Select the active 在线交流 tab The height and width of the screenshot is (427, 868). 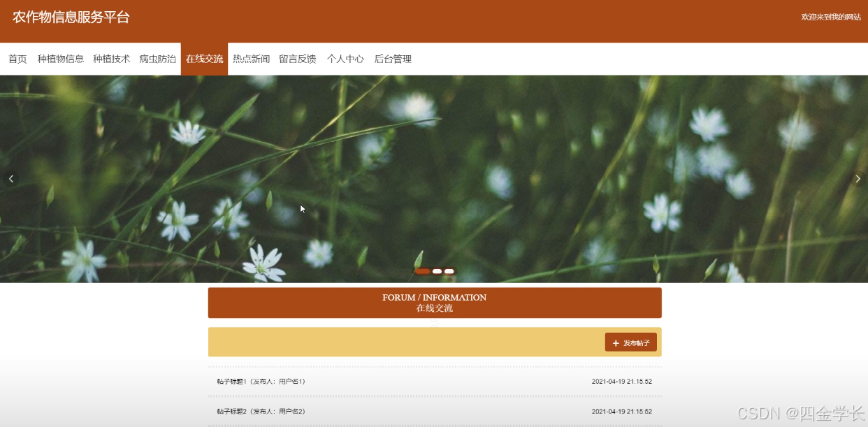205,59
